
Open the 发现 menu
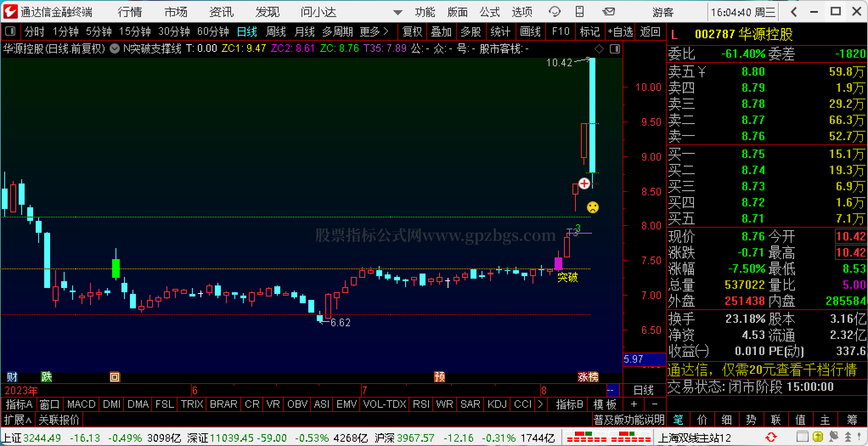tap(268, 12)
